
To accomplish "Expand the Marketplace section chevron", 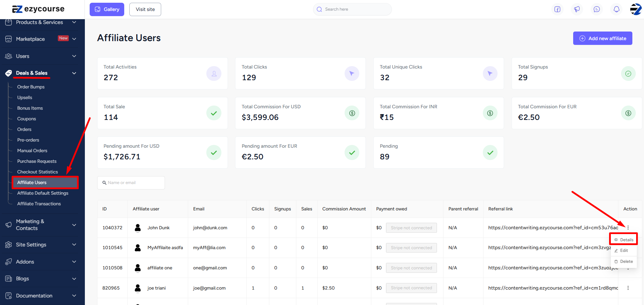I will point(74,39).
